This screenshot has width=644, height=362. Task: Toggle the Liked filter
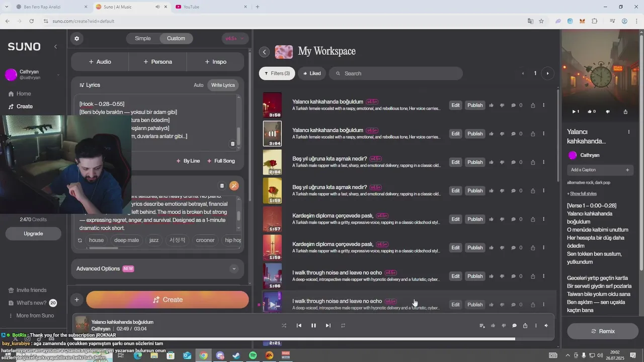pyautogui.click(x=312, y=73)
